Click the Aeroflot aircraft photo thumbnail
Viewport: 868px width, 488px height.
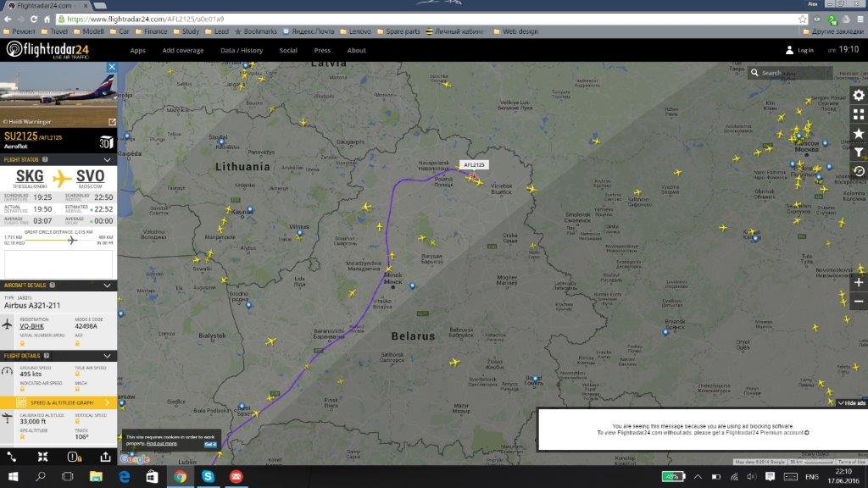tap(58, 95)
